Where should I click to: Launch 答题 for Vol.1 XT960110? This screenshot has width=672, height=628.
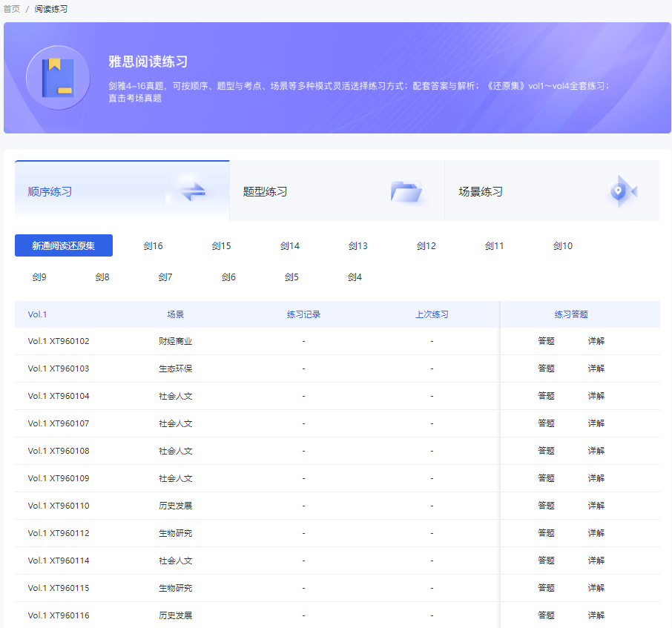pos(546,506)
